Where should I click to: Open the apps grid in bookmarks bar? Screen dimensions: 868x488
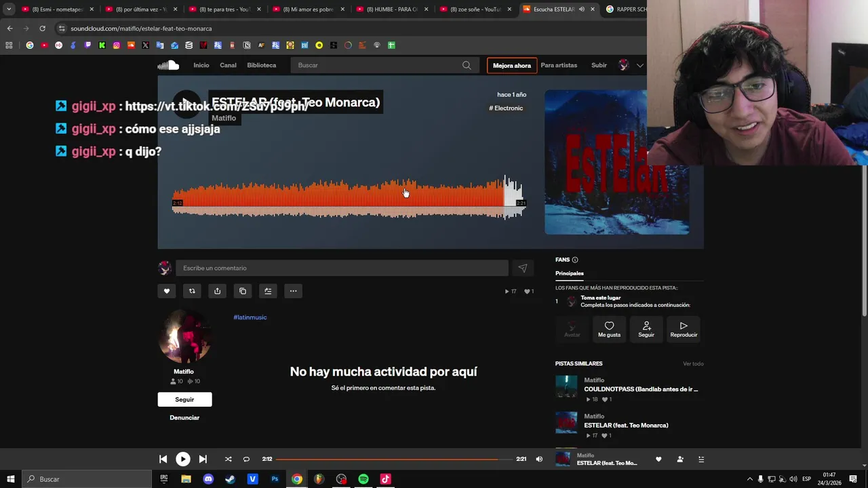tap(9, 45)
